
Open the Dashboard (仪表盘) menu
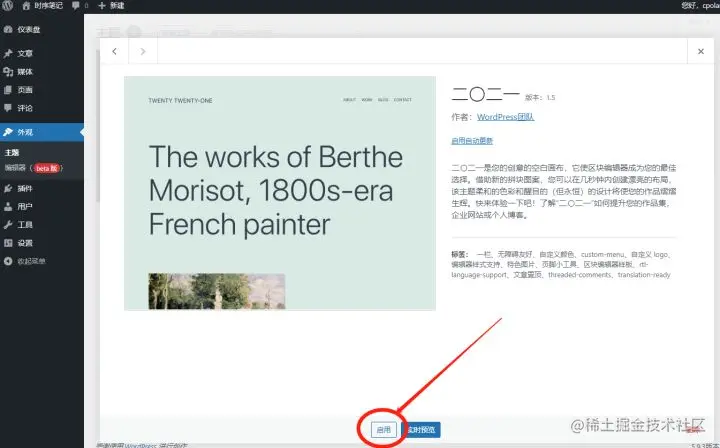tap(41, 29)
